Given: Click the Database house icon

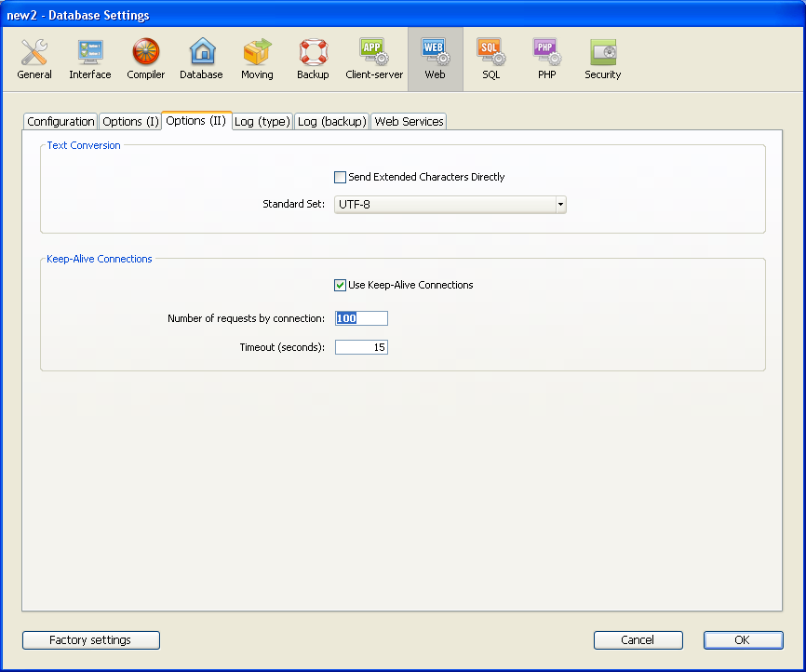Looking at the screenshot, I should click(x=201, y=60).
